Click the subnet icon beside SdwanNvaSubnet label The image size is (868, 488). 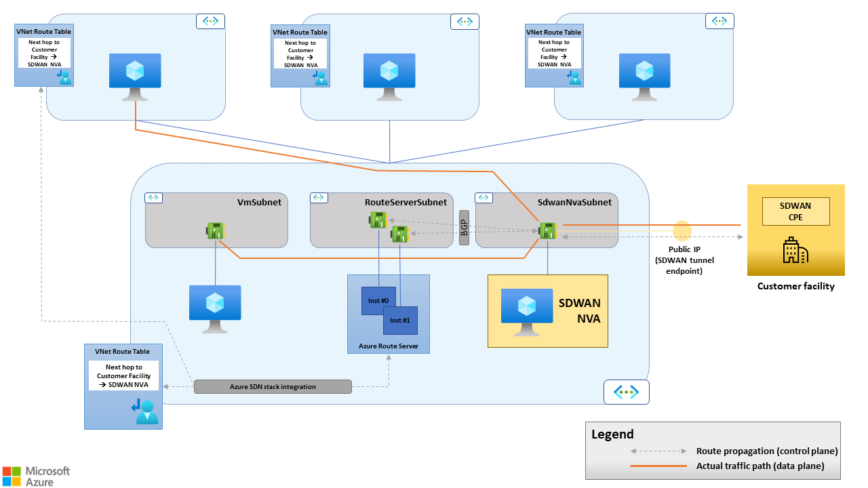pos(484,197)
